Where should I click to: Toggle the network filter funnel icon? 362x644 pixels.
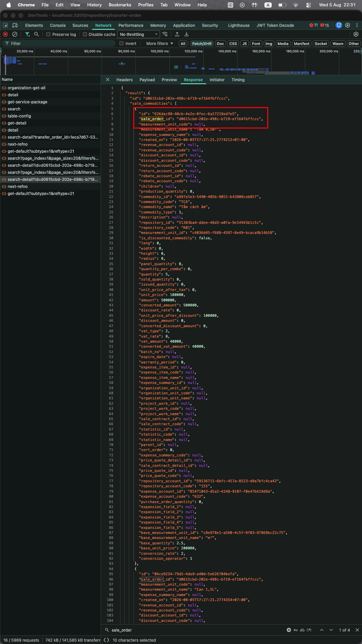tap(28, 34)
